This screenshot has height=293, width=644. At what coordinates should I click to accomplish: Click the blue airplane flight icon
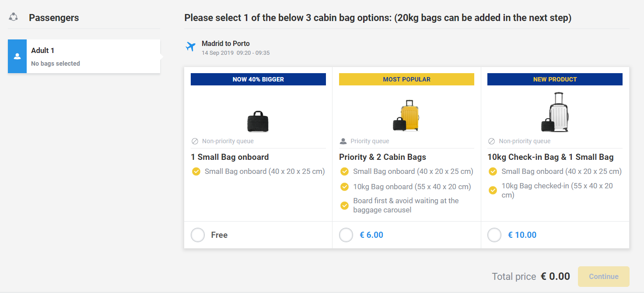[190, 46]
